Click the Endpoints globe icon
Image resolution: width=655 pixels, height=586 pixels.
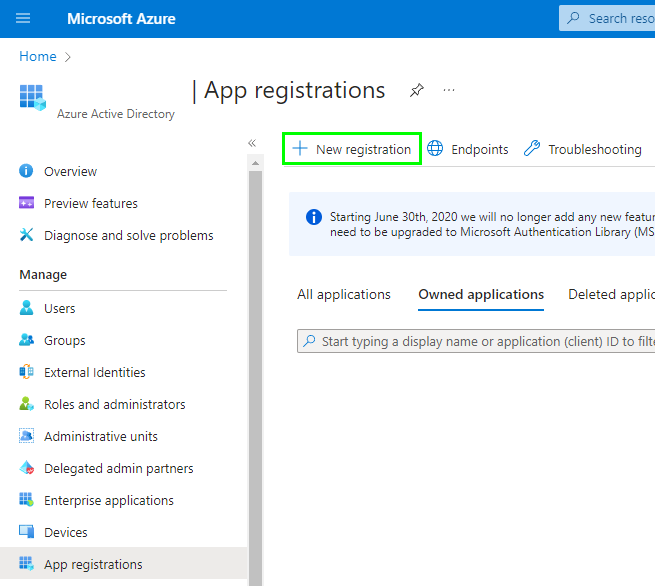[x=435, y=148]
